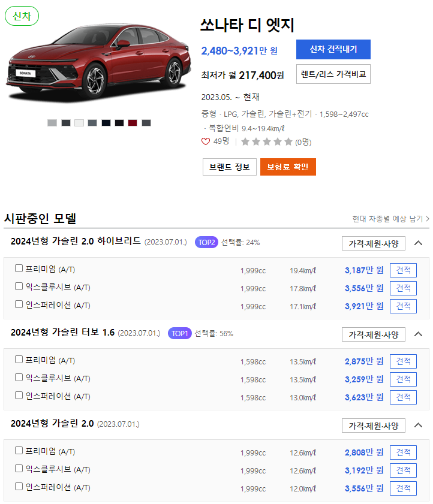Check 인스퍼레이션 (A/T) under 2.0 하이브리드
The height and width of the screenshot is (504, 433).
click(19, 304)
